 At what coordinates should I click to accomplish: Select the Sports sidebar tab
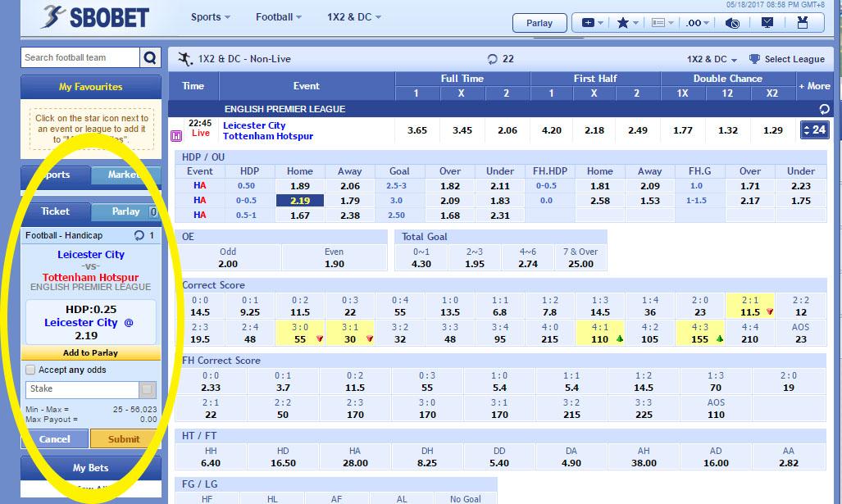point(55,175)
